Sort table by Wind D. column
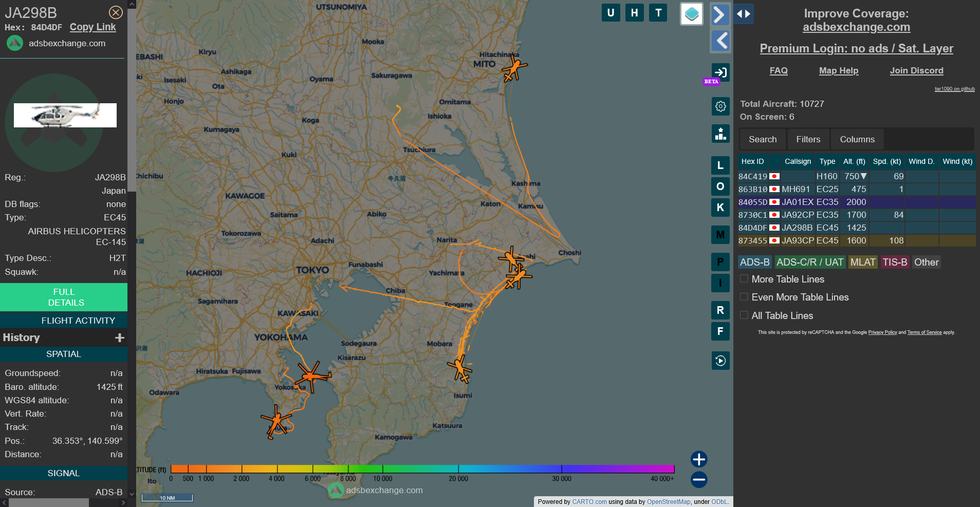The height and width of the screenshot is (507, 980). (921, 161)
